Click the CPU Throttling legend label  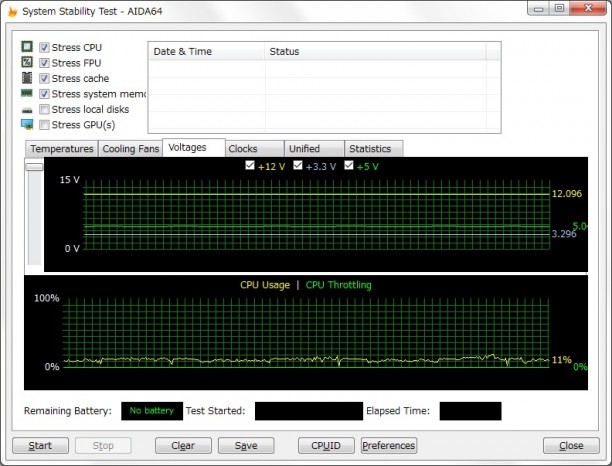338,285
